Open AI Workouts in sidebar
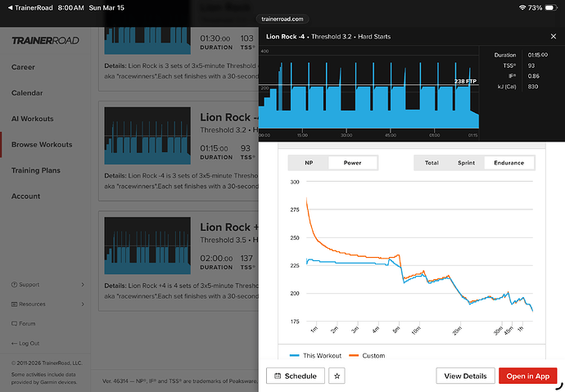The height and width of the screenshot is (392, 565). 33,119
